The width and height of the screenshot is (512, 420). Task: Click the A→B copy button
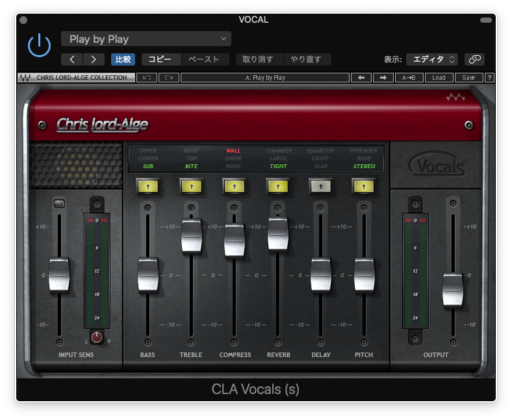pos(409,78)
